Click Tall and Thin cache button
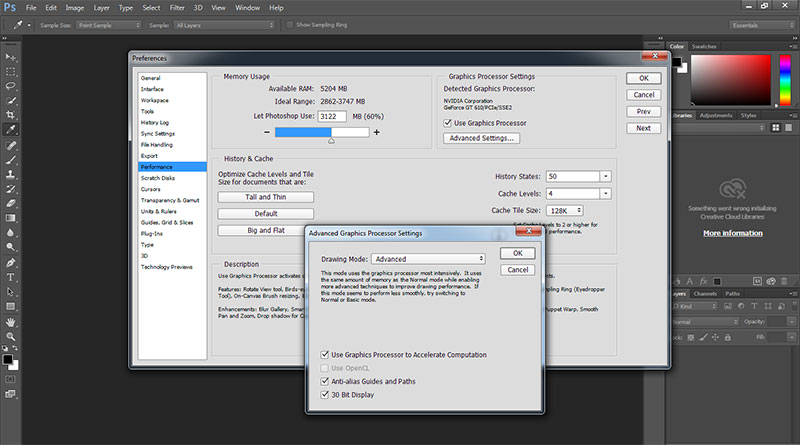 (266, 197)
